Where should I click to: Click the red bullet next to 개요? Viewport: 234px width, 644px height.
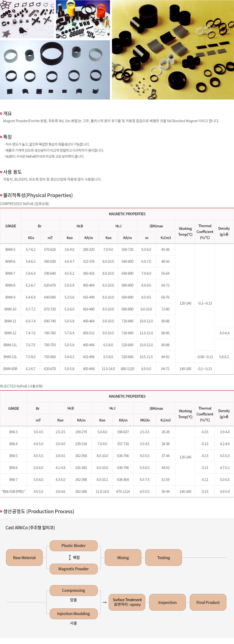1,114
